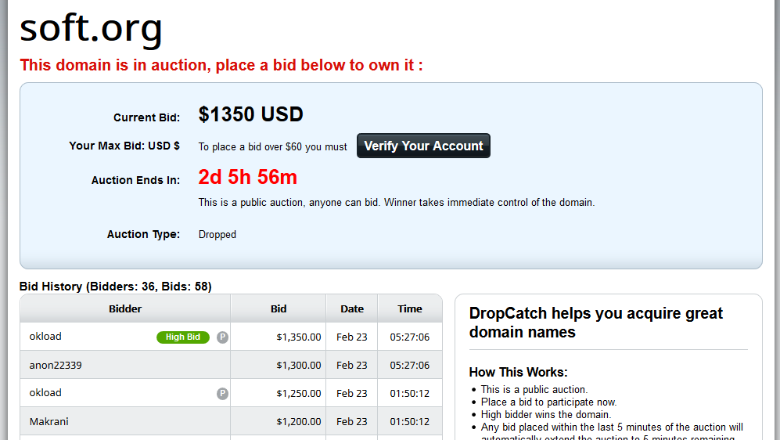Click the $1350 USD current bid amount

(251, 114)
